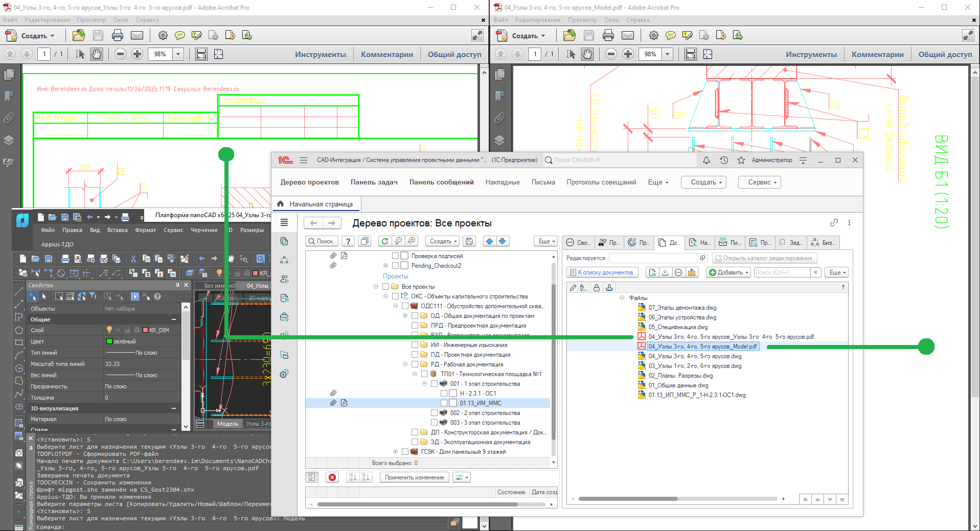Collapse the Файлы tree node
This screenshot has width=980, height=531.
(x=622, y=298)
